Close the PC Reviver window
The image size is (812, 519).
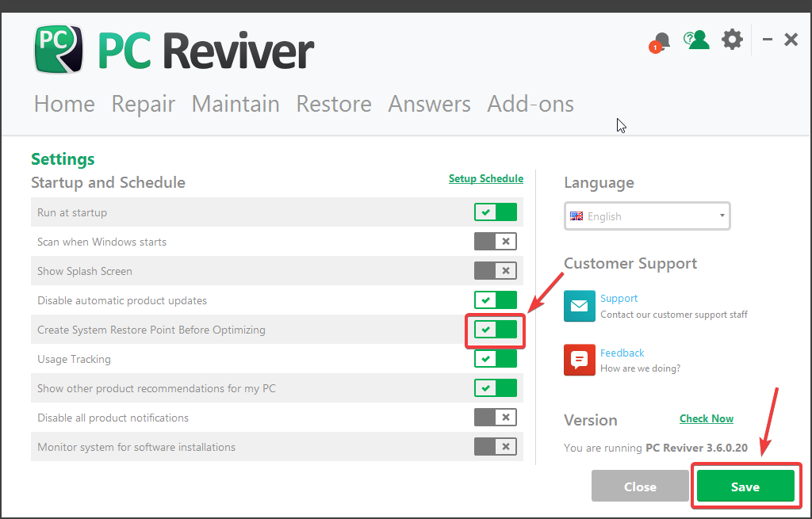791,40
